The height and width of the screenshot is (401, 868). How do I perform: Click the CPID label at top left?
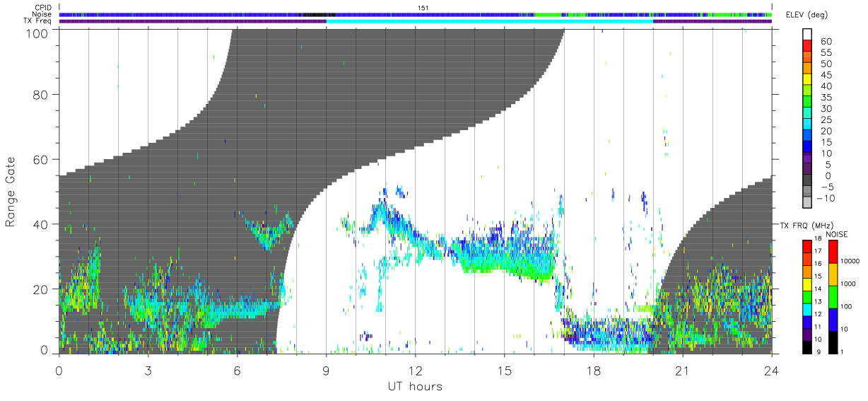[42, 8]
